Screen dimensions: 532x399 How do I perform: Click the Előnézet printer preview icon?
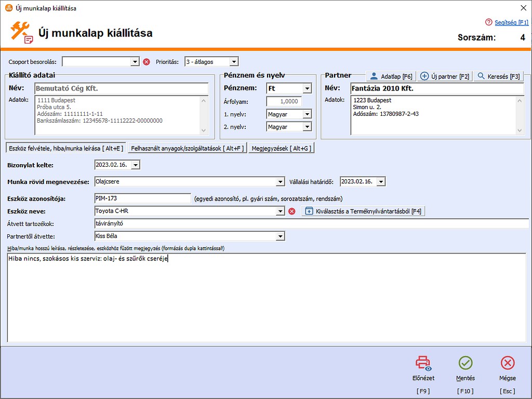pos(423,363)
